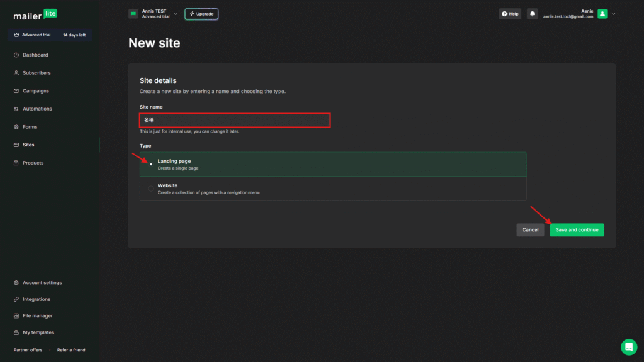The height and width of the screenshot is (362, 644).
Task: Click the Dashboard icon in sidebar
Action: [x=16, y=55]
